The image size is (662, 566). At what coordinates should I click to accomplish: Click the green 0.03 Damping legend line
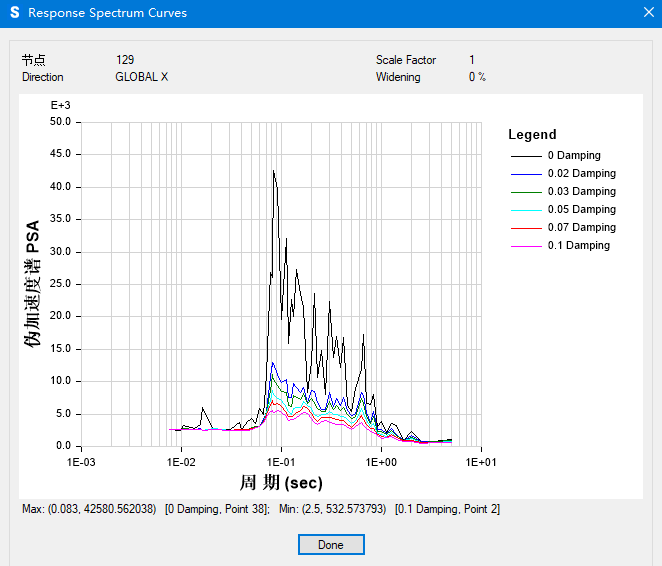(526, 192)
